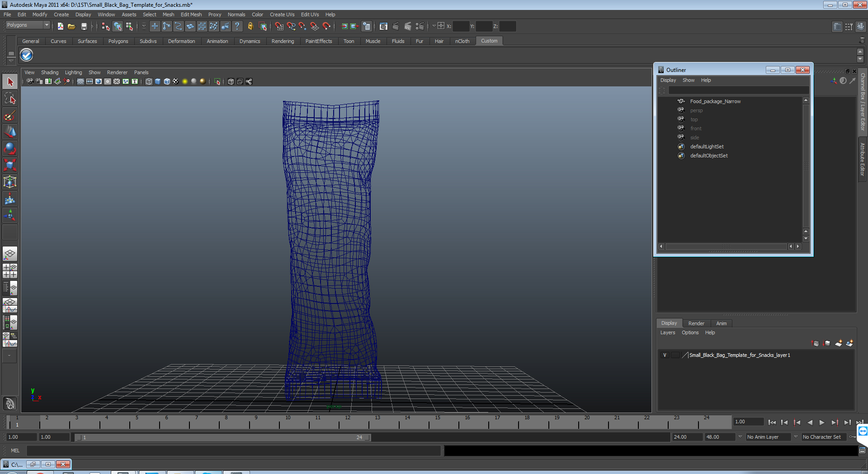Click the custom shelf checkmark button
The width and height of the screenshot is (868, 474).
click(27, 55)
